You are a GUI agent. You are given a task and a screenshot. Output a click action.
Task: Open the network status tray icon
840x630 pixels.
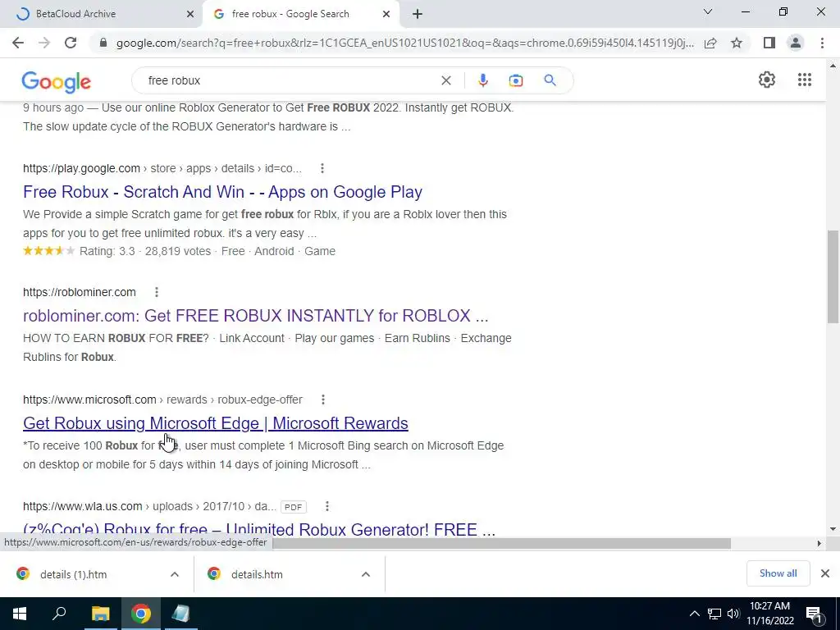tap(714, 614)
